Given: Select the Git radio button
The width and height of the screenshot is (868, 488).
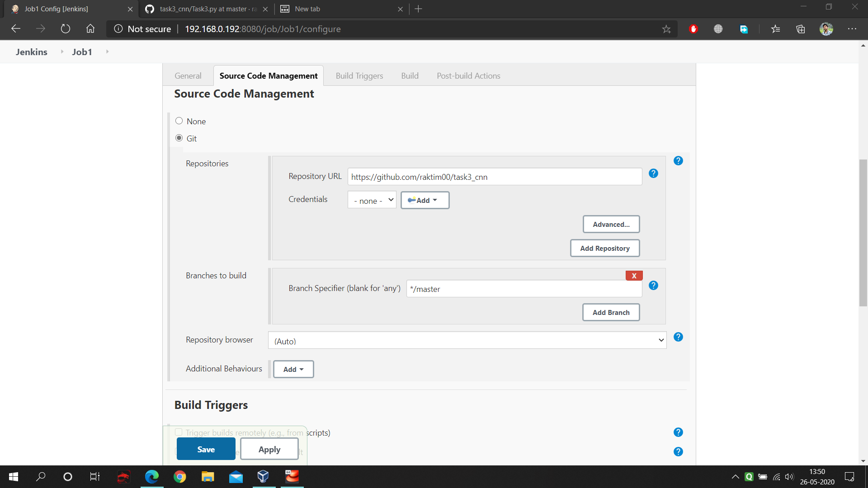Looking at the screenshot, I should [179, 138].
